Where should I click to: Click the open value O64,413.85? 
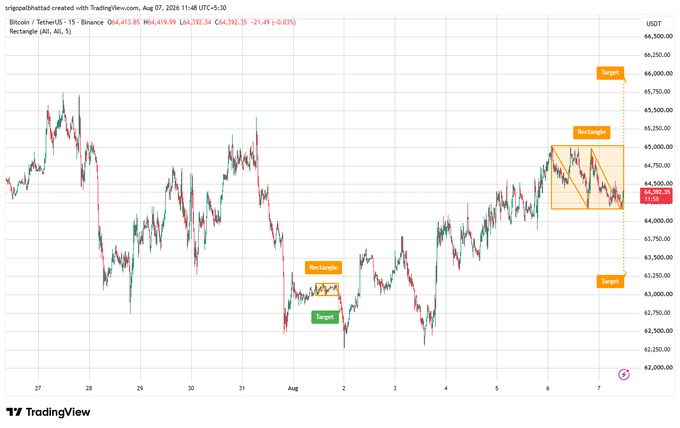pyautogui.click(x=124, y=22)
